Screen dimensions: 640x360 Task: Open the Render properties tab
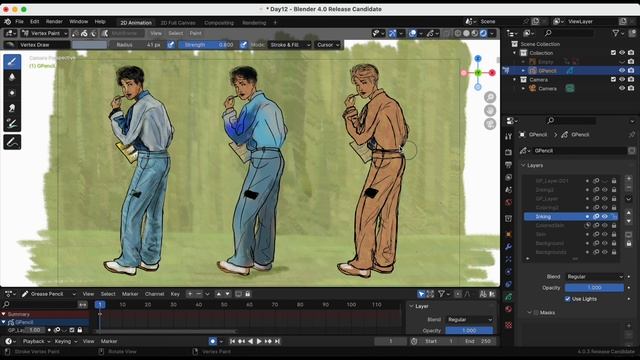coord(508,152)
